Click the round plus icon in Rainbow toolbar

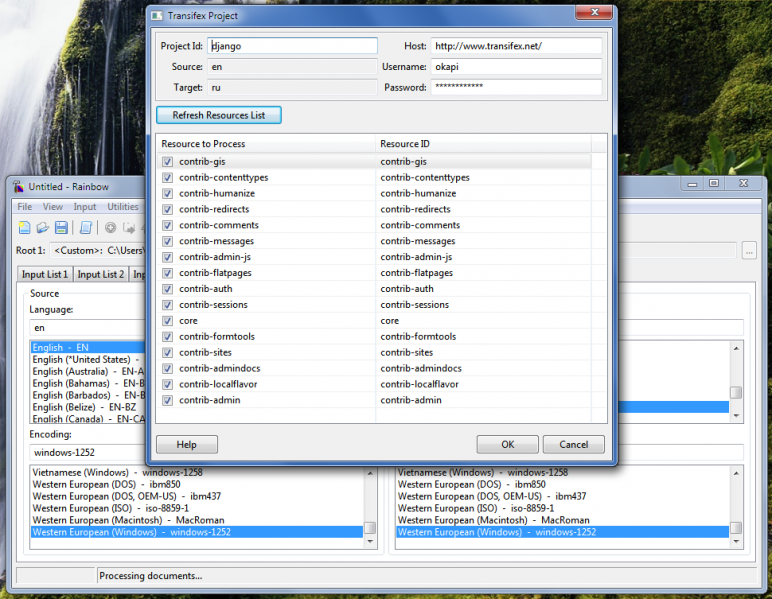(x=110, y=227)
